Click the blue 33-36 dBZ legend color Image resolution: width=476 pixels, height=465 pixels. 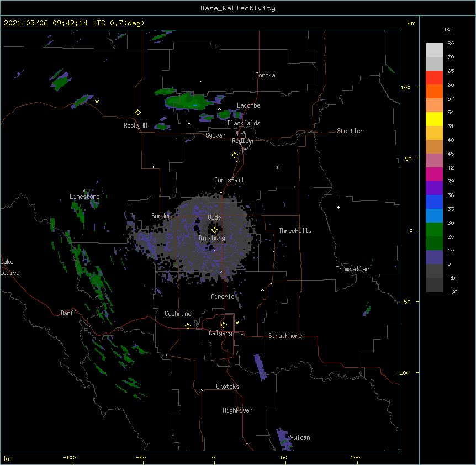click(434, 202)
